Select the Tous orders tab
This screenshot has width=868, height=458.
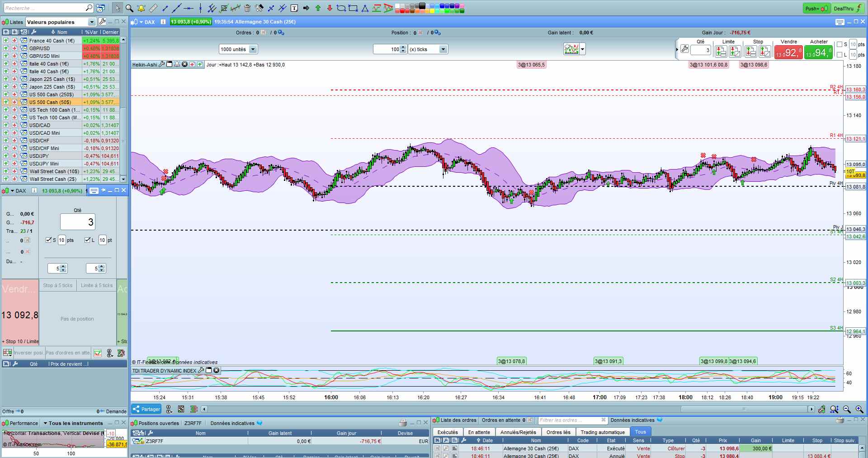point(641,432)
